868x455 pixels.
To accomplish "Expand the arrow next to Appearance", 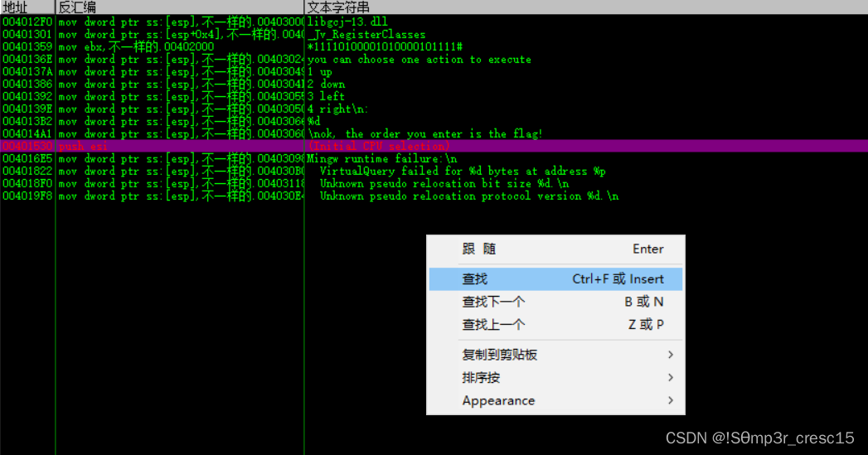I will coord(671,400).
